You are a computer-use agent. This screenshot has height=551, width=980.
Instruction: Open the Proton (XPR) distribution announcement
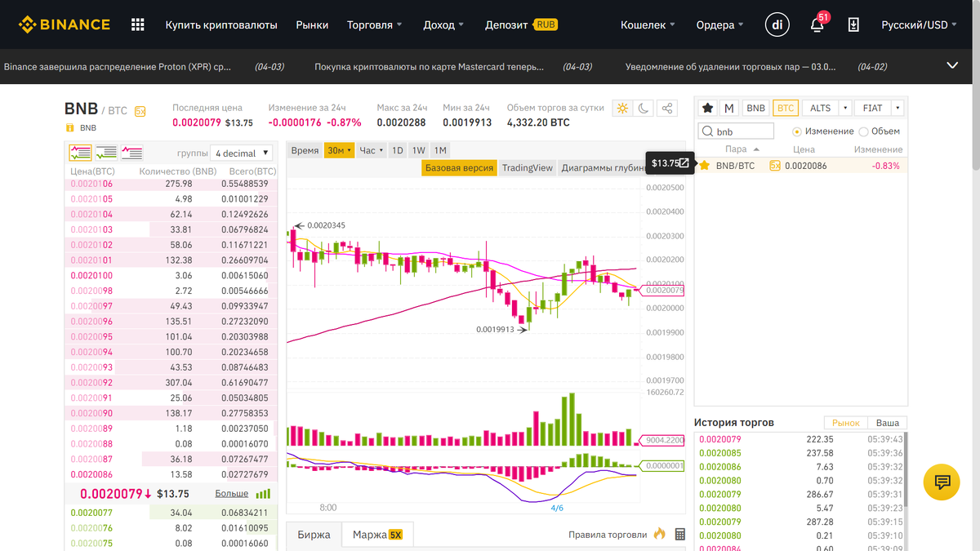pos(118,66)
